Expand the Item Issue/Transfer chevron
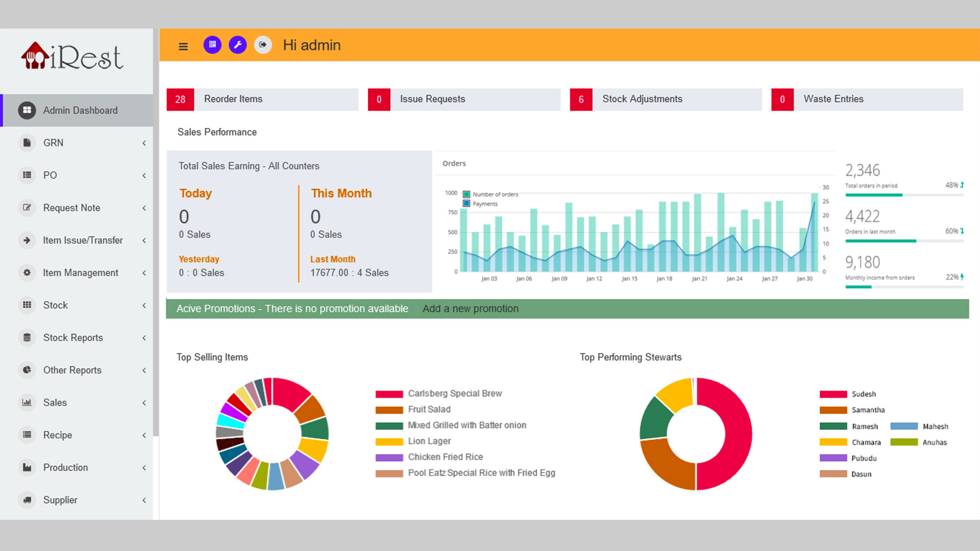 pyautogui.click(x=144, y=240)
